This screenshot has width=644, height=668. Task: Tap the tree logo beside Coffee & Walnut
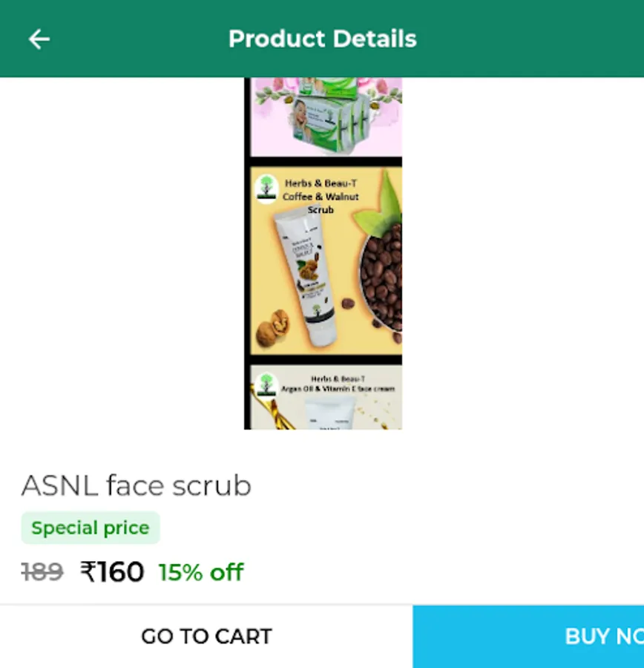[266, 187]
